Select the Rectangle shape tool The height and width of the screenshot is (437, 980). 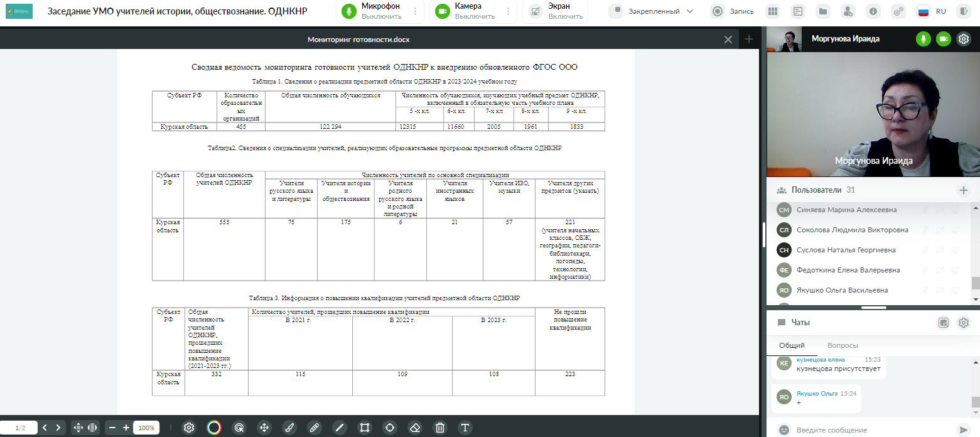365,428
